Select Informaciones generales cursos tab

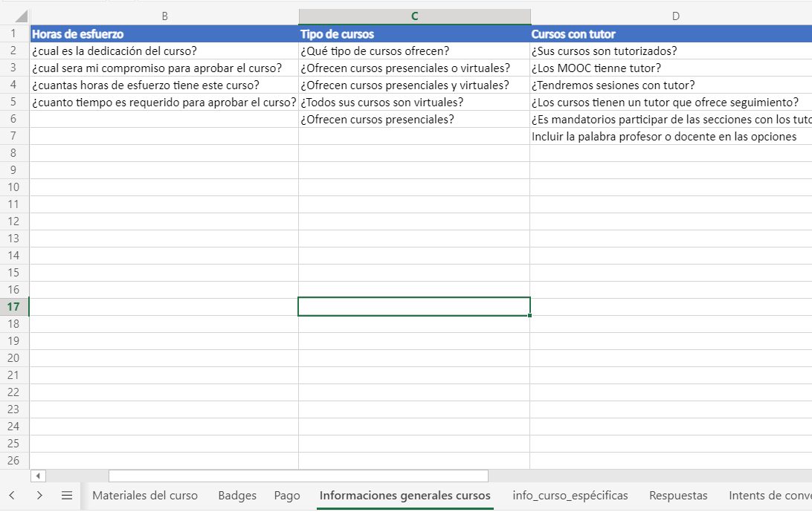[x=405, y=496]
